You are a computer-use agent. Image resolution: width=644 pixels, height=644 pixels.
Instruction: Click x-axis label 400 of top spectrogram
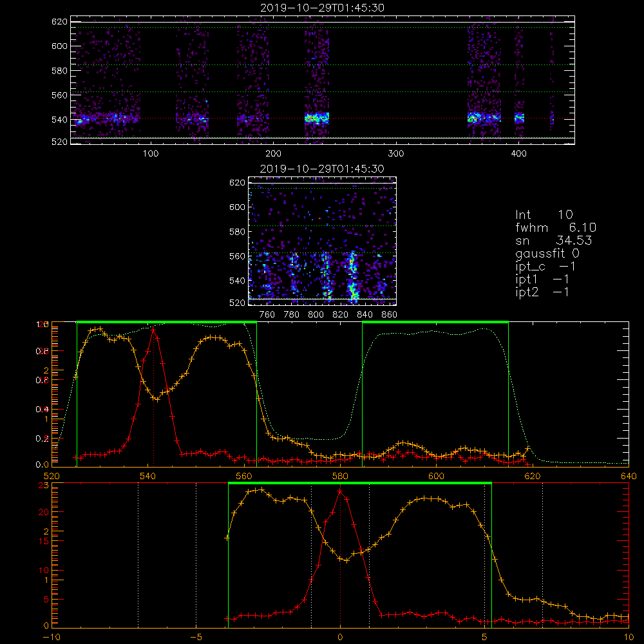click(x=518, y=154)
